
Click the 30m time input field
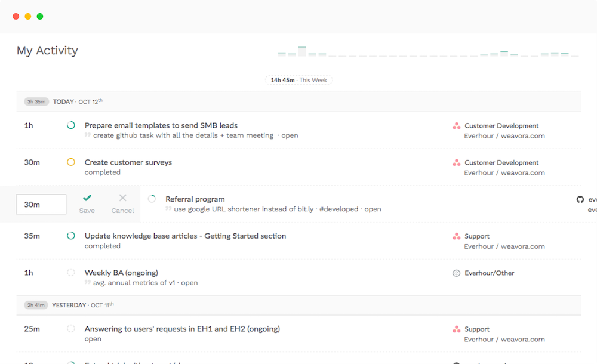point(41,205)
